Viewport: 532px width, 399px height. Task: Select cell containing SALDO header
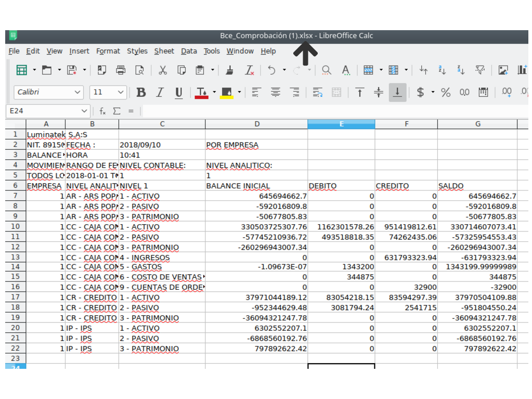(477, 186)
